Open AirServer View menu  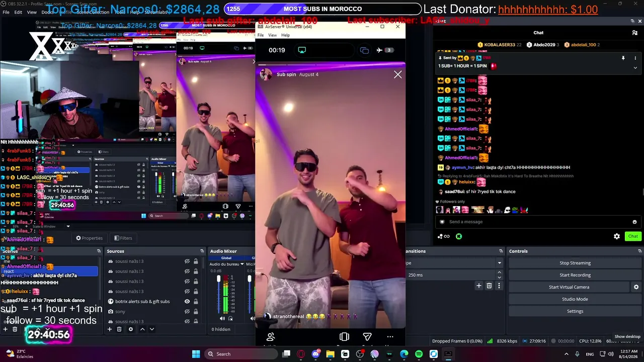tap(272, 35)
